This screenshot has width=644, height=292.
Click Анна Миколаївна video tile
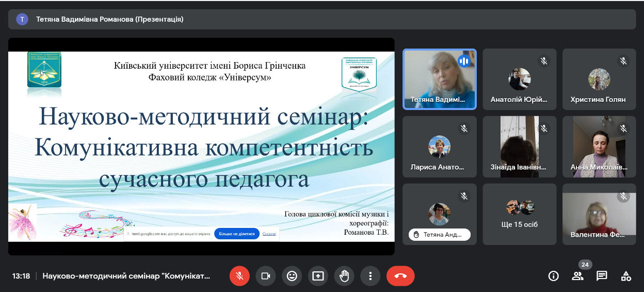[x=599, y=147]
